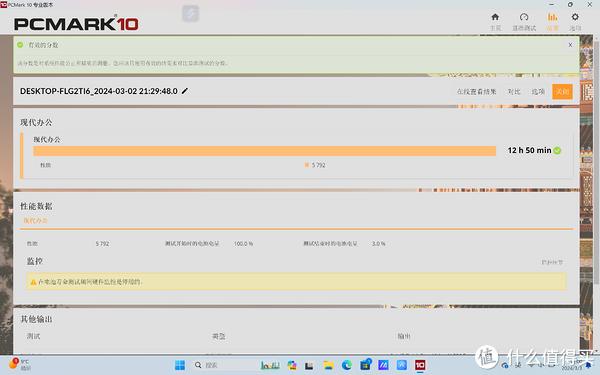Open the Windows Start menu

click(180, 365)
